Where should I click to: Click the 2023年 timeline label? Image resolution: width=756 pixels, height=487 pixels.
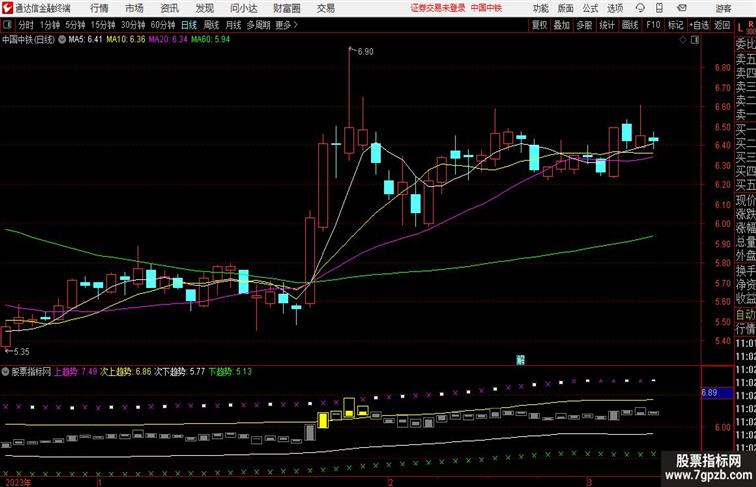tap(18, 483)
